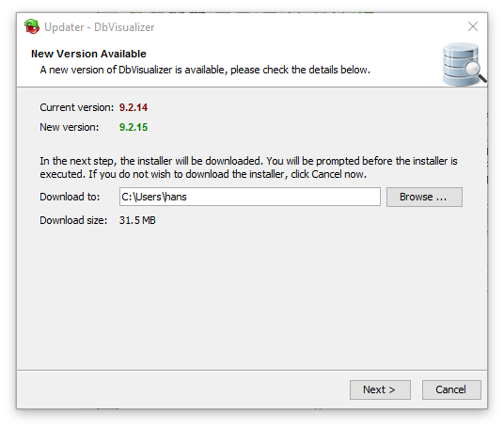Place cursor after 'hans' in the path field
The image size is (504, 429).
click(188, 197)
